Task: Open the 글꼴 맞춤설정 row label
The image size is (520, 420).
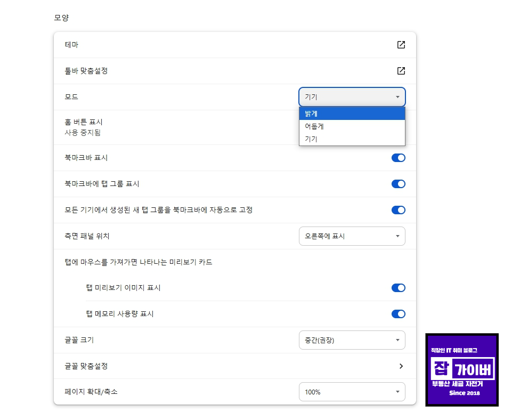Action: pyautogui.click(x=86, y=366)
